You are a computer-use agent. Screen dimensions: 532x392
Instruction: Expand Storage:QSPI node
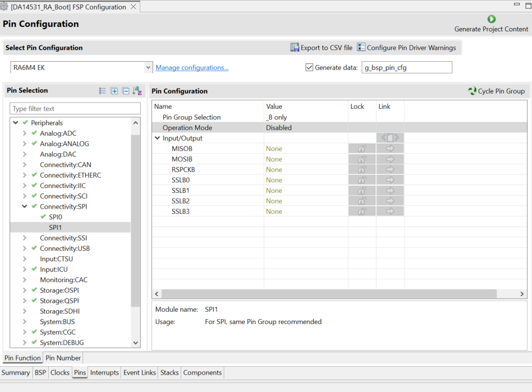click(x=25, y=301)
